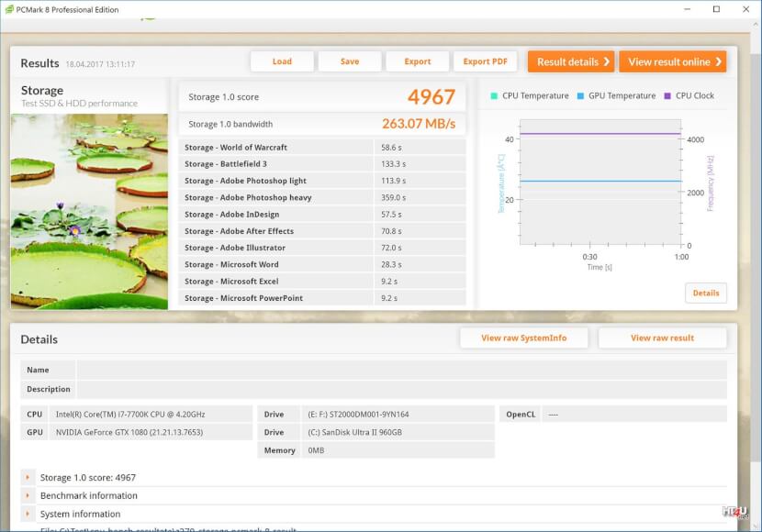762x532 pixels.
Task: Select Storage - Adobe Photoshop heavy row
Action: tap(322, 197)
